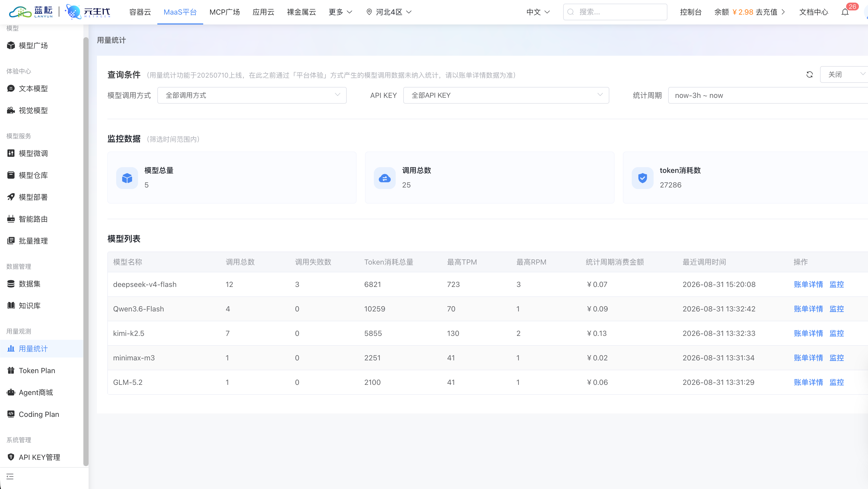868x489 pixels.
Task: Click the GLM-5.2 model name
Action: coord(128,382)
